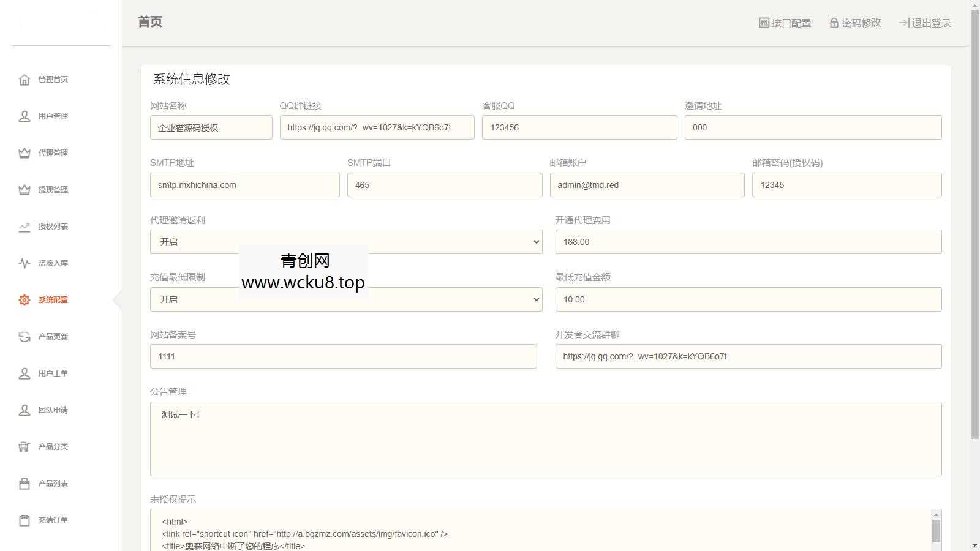This screenshot has width=980, height=551.
Task: Click the 未授权提示 textarea scrollbar
Action: (x=936, y=530)
